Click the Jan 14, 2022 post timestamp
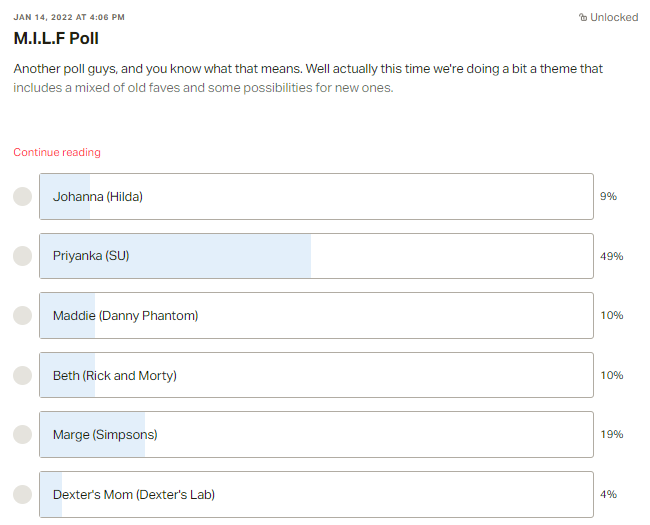The width and height of the screenshot is (650, 525). coord(69,17)
